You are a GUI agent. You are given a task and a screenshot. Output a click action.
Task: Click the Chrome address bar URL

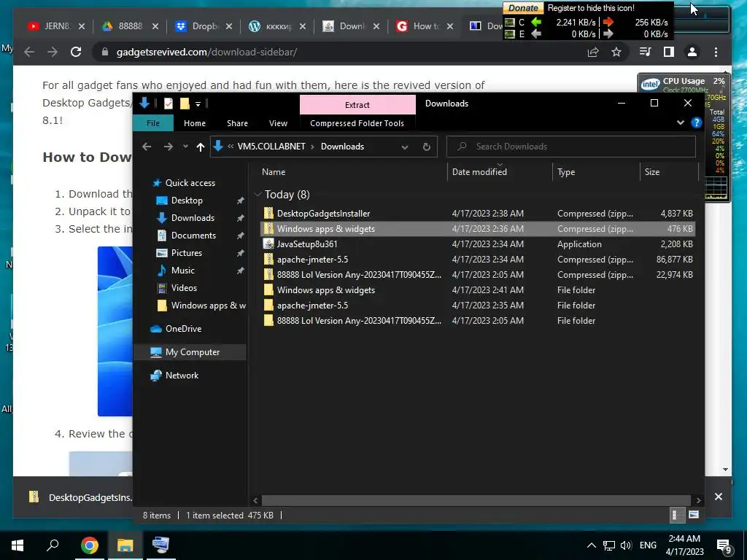pos(206,52)
